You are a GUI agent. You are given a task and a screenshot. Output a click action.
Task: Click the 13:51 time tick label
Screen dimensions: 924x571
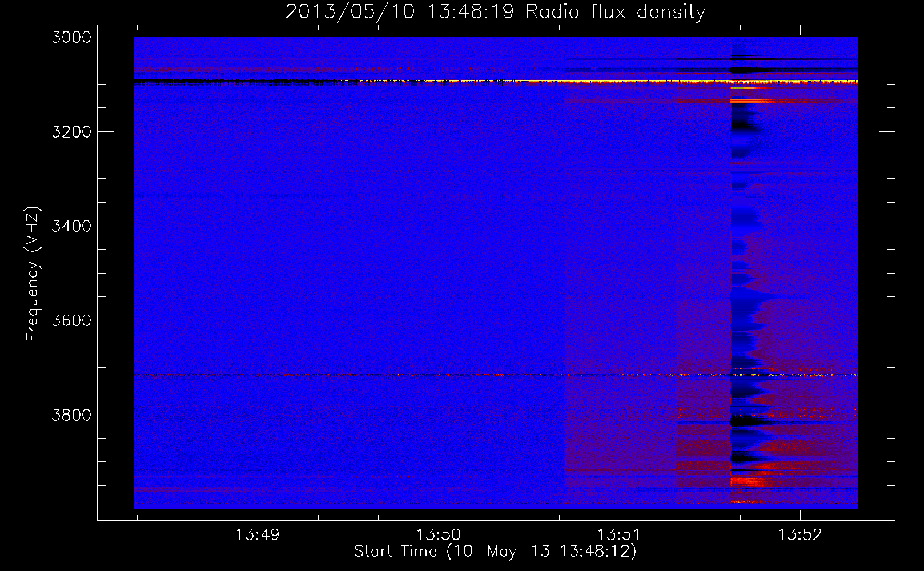(x=619, y=534)
